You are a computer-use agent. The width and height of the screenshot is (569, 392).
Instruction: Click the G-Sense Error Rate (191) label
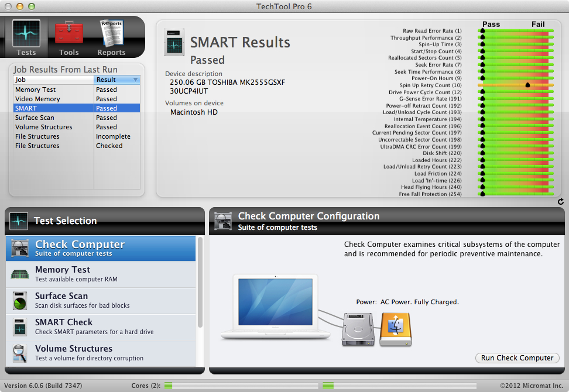pos(430,99)
